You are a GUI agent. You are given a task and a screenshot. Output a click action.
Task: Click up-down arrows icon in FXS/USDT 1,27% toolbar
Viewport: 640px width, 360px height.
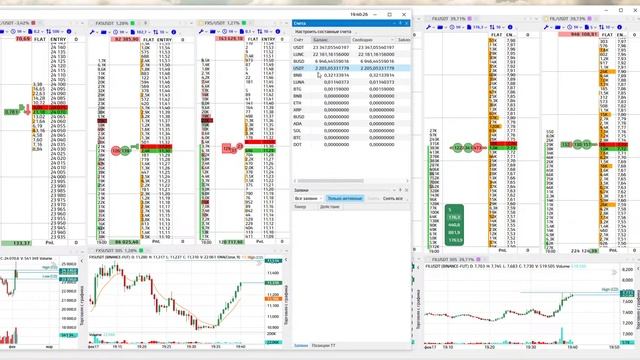pos(260,31)
